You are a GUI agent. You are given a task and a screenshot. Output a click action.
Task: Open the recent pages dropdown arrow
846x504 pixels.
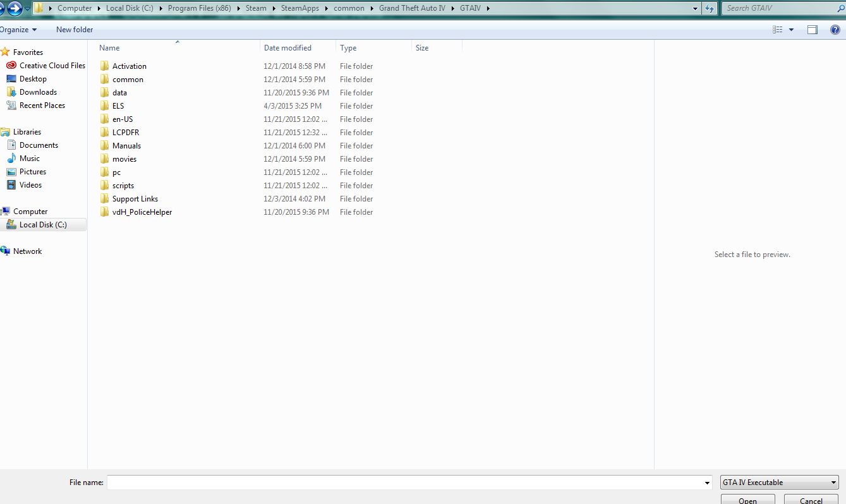pos(27,8)
